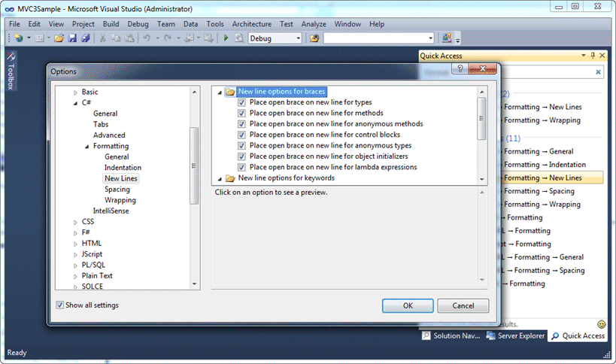Viewport: 616px width, 364px height.
Task: Select Indentation under Formatting in tree
Action: (123, 168)
